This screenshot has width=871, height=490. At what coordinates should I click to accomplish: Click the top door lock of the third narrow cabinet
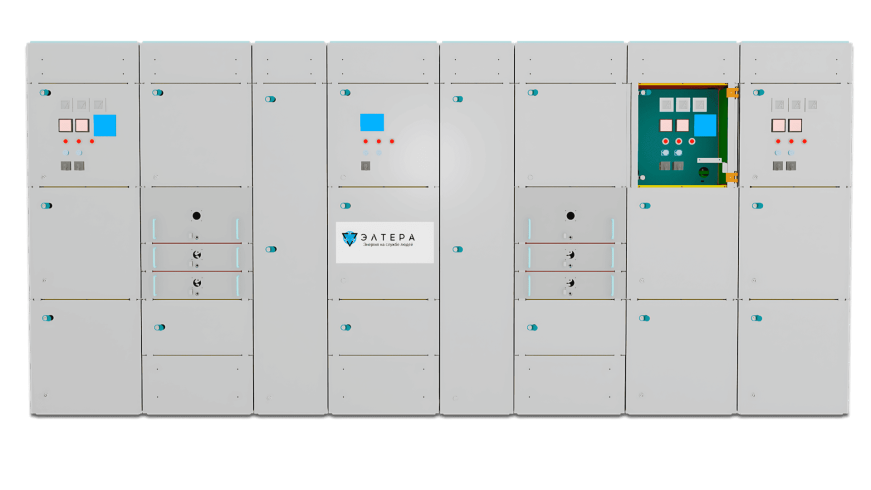point(271,99)
